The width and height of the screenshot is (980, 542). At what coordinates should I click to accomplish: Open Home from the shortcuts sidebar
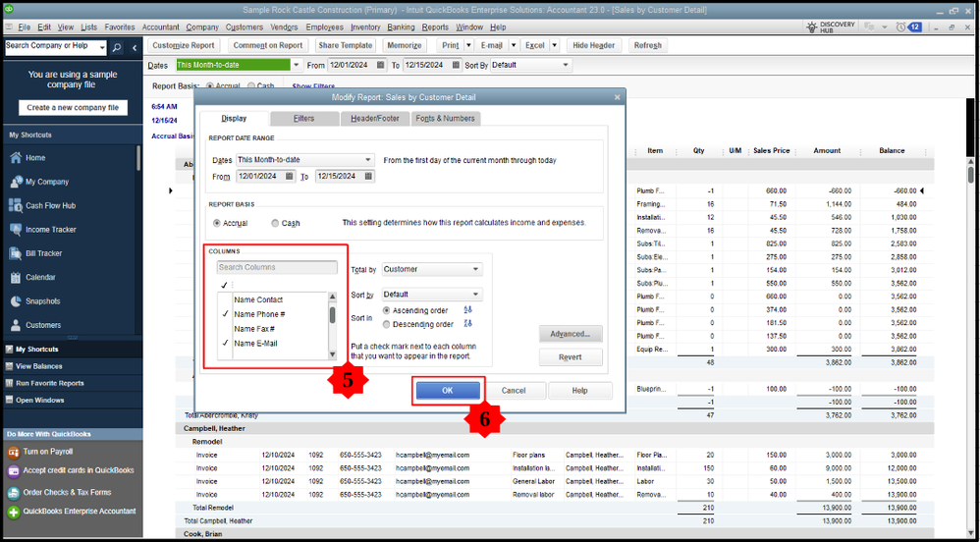tap(35, 158)
